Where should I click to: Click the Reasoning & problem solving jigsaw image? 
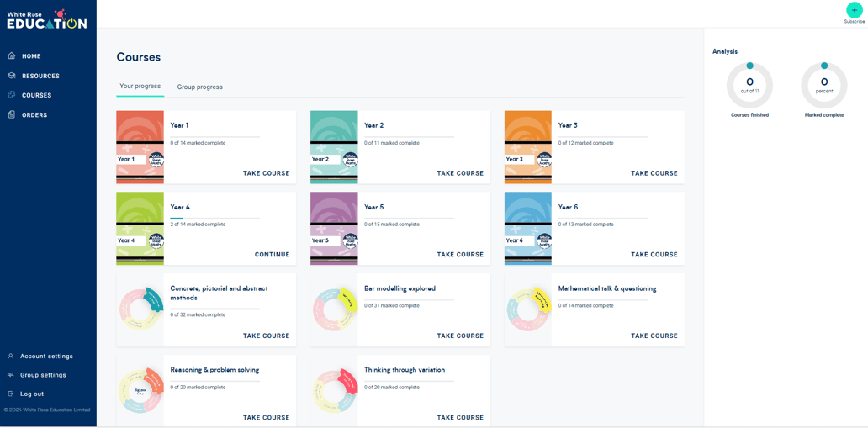(x=140, y=392)
